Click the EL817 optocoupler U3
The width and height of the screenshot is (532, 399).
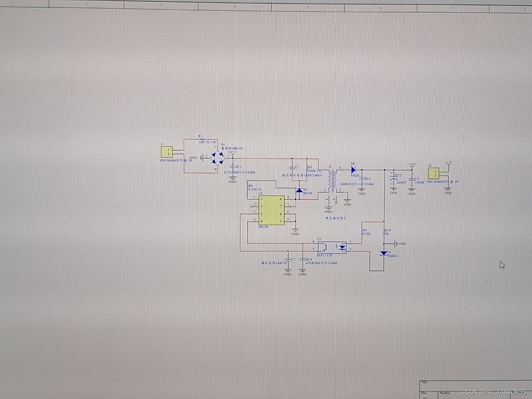pyautogui.click(x=331, y=247)
